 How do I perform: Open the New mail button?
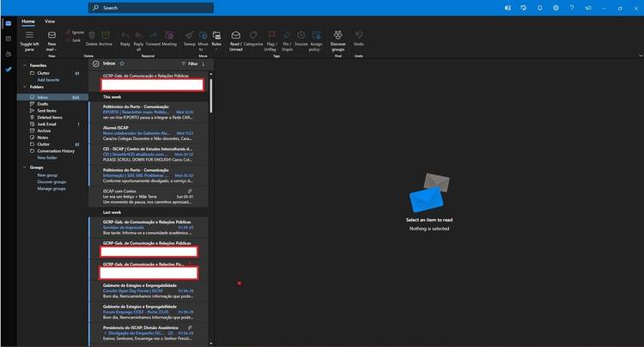coord(52,40)
